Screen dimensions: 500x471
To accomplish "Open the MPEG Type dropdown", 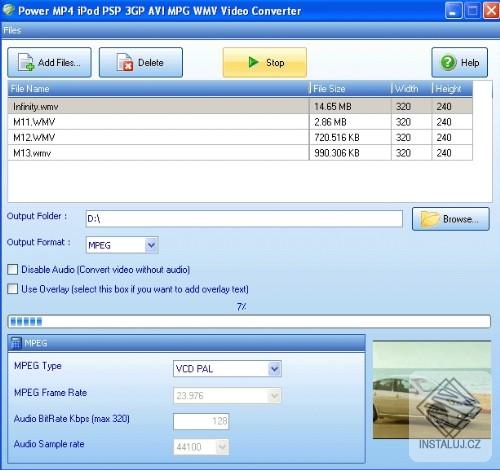I will pos(275,369).
